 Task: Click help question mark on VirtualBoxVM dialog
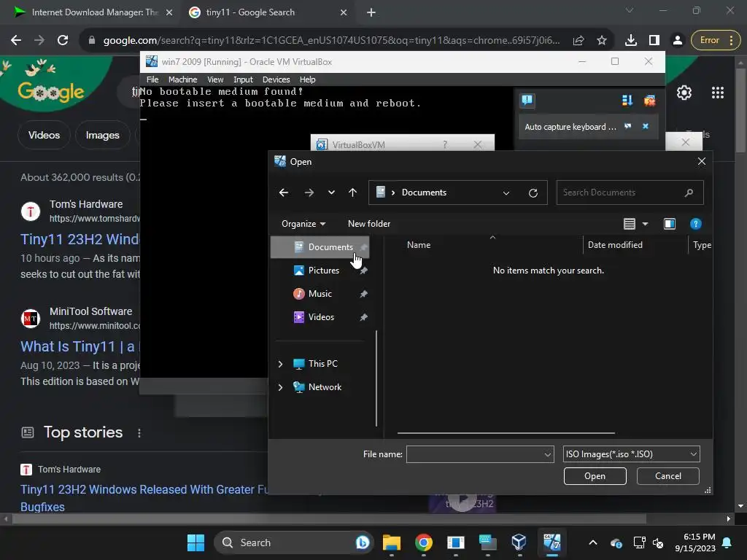(x=445, y=144)
